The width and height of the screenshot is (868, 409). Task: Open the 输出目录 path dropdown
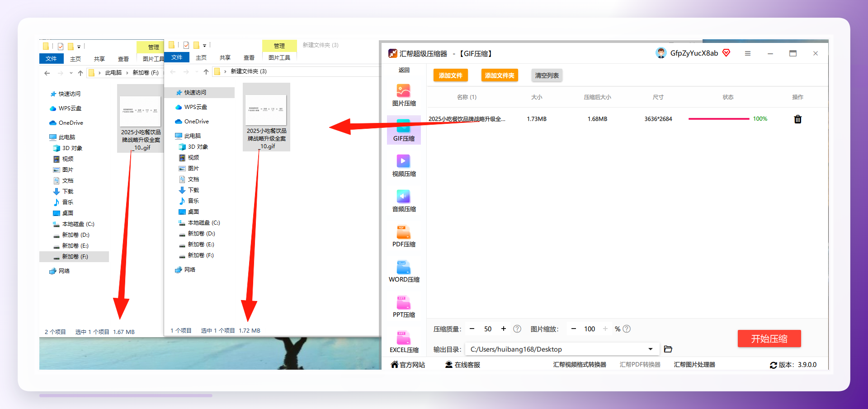pyautogui.click(x=650, y=349)
